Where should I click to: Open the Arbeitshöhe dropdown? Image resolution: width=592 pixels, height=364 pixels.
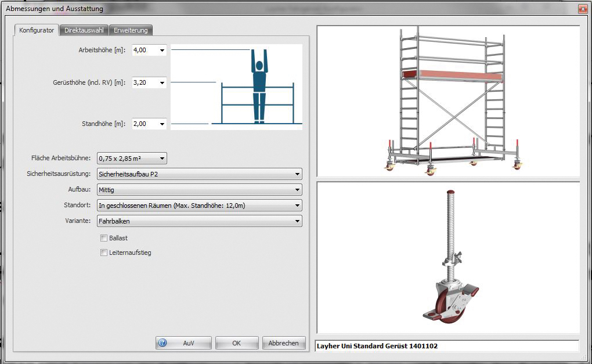[x=162, y=51]
